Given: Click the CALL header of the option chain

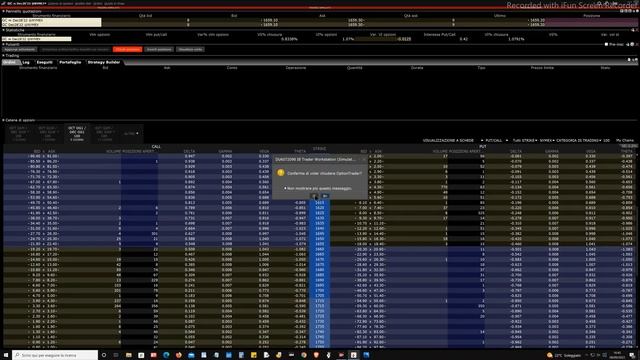Looking at the screenshot, I should 156,146.
